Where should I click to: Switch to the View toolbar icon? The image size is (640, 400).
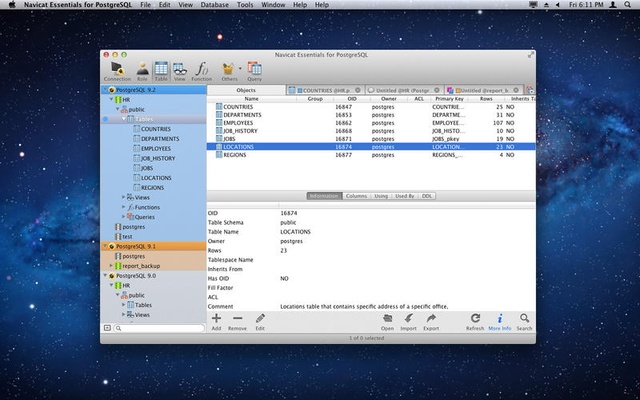[180, 71]
